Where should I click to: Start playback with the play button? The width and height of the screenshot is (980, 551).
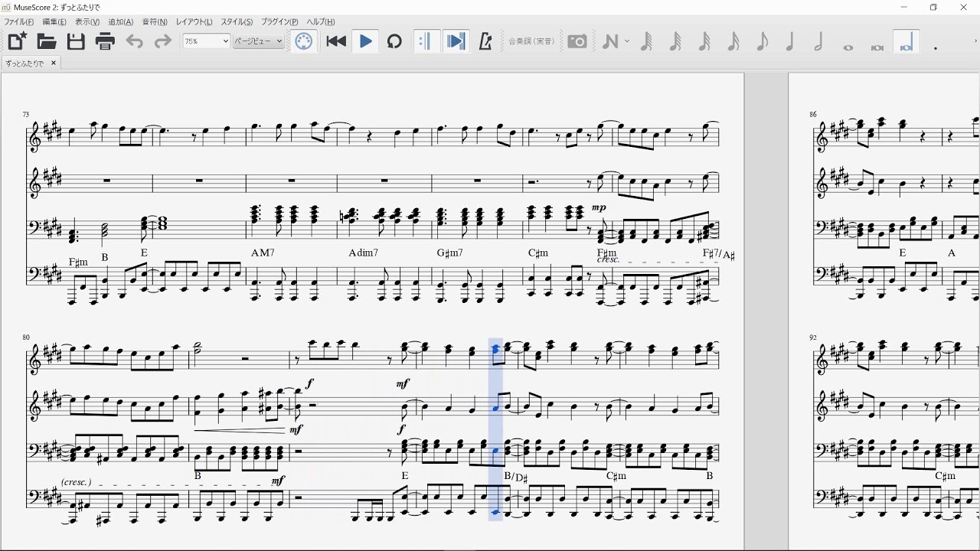click(x=366, y=41)
